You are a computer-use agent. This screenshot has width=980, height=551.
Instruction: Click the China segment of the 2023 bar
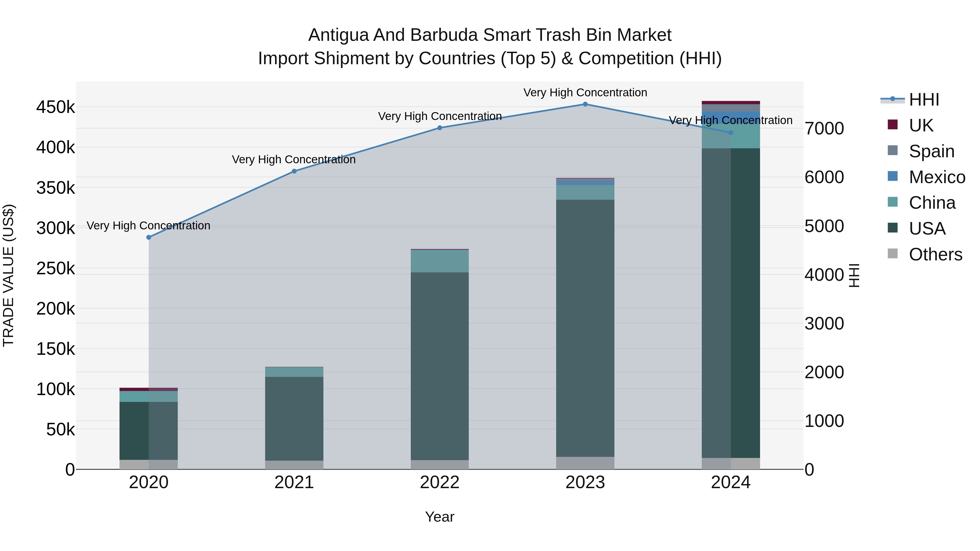click(x=585, y=192)
